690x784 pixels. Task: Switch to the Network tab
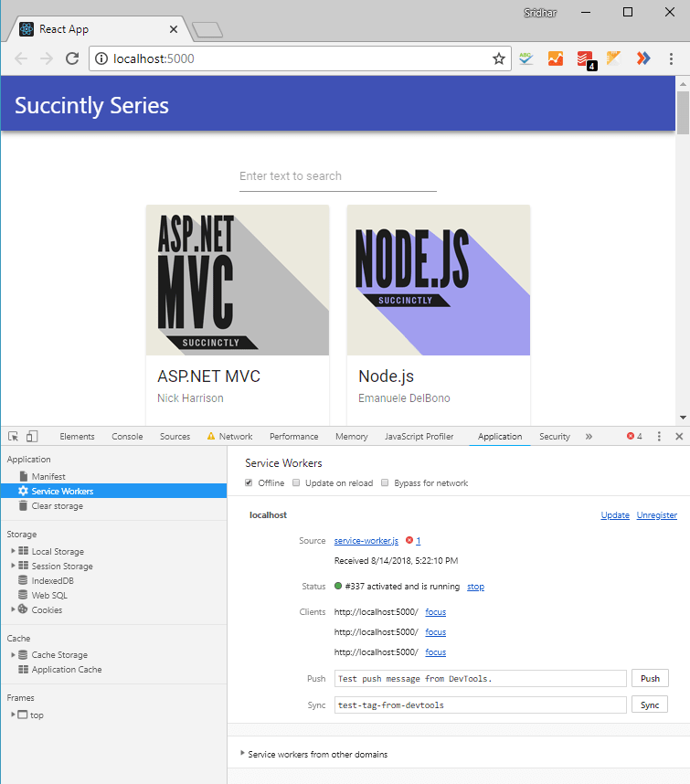(x=230, y=436)
